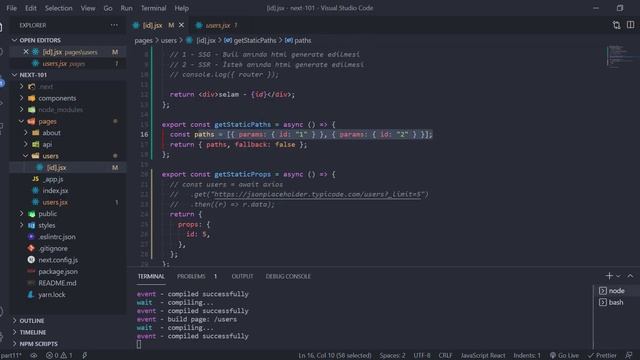Open the Run menu
Image resolution: width=640 pixels, height=360 pixels.
(x=127, y=8)
